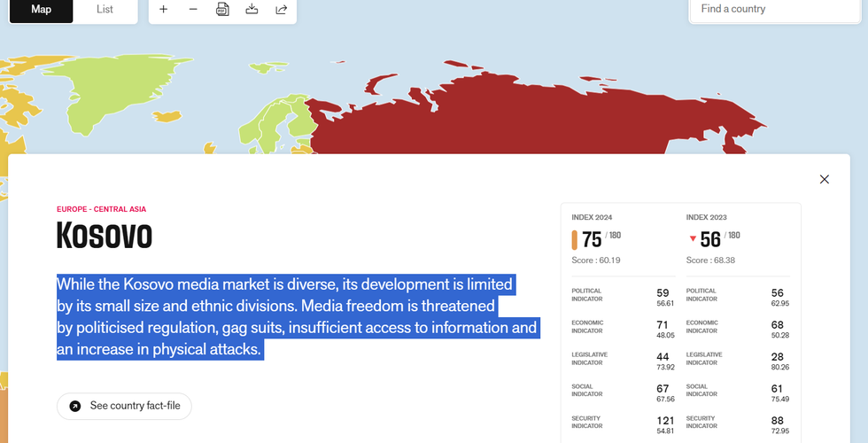Switch to the Map view tab
The width and height of the screenshot is (868, 443).
click(x=41, y=10)
